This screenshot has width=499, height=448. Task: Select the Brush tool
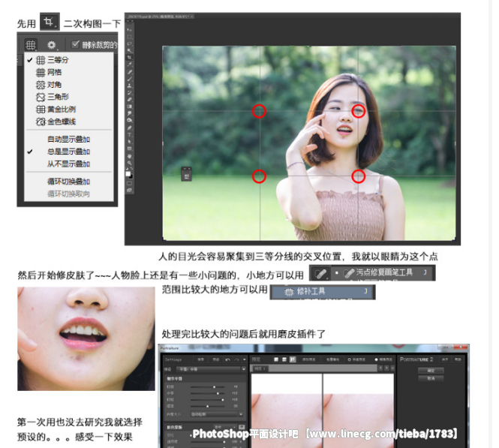click(130, 79)
